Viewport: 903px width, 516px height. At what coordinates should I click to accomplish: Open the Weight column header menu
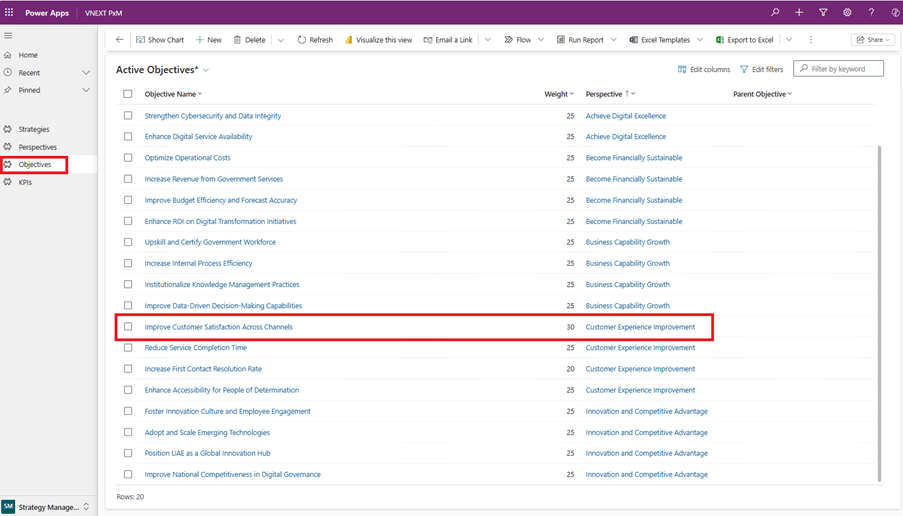point(559,94)
